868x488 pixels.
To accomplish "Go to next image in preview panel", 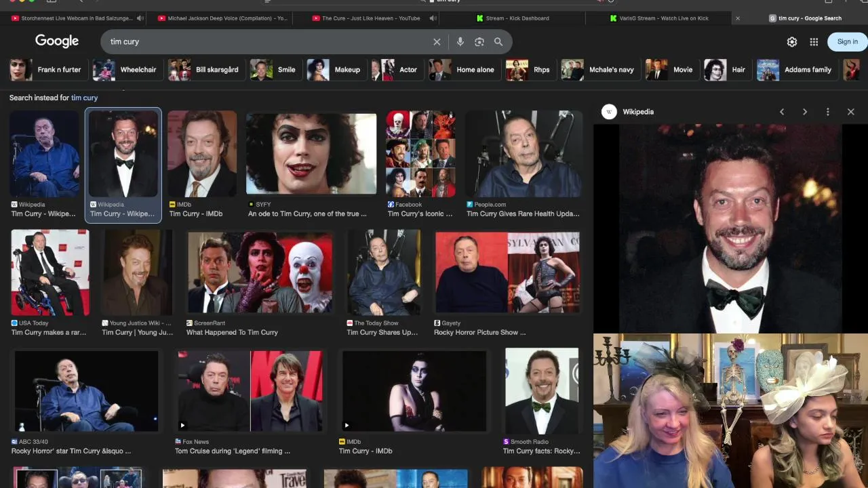I will pyautogui.click(x=805, y=112).
